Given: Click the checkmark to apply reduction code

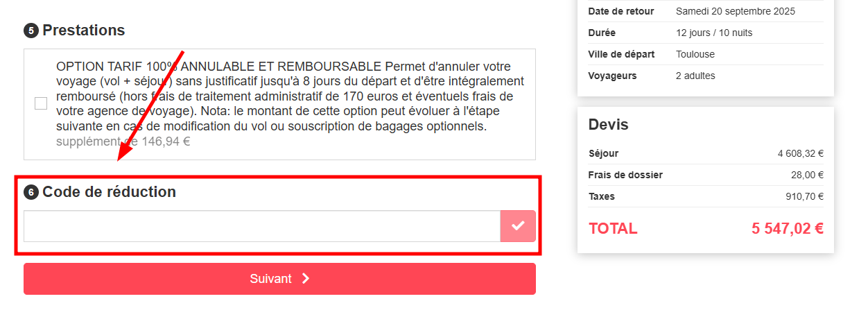Looking at the screenshot, I should [518, 226].
